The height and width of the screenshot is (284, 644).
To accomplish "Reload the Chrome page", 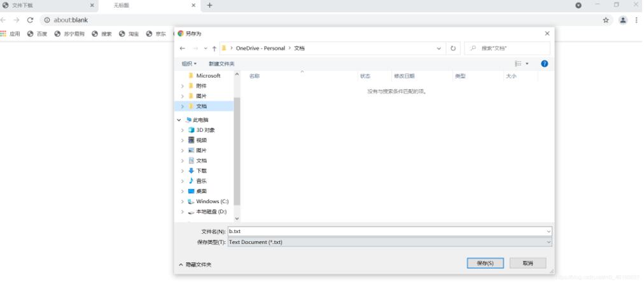I will [x=30, y=20].
